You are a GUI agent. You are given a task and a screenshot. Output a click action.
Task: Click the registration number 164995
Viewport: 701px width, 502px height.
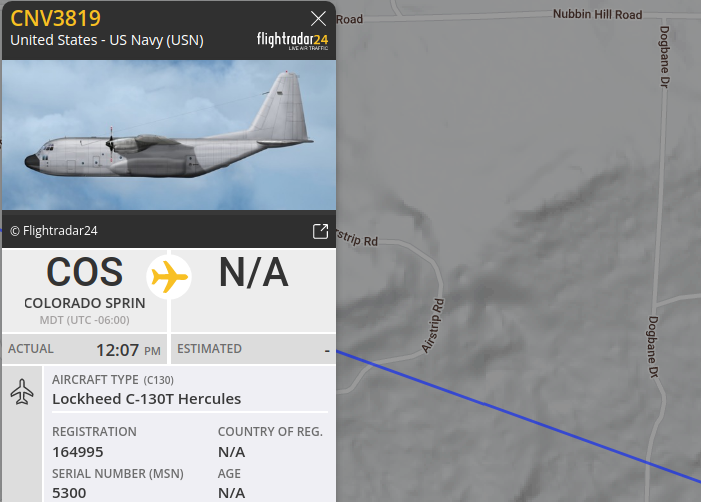pyautogui.click(x=78, y=452)
